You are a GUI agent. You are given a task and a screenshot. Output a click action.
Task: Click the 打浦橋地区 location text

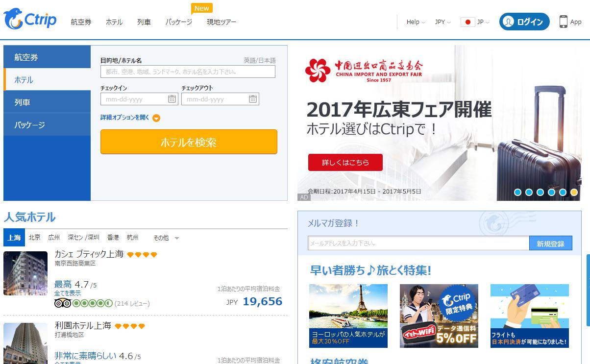point(69,335)
